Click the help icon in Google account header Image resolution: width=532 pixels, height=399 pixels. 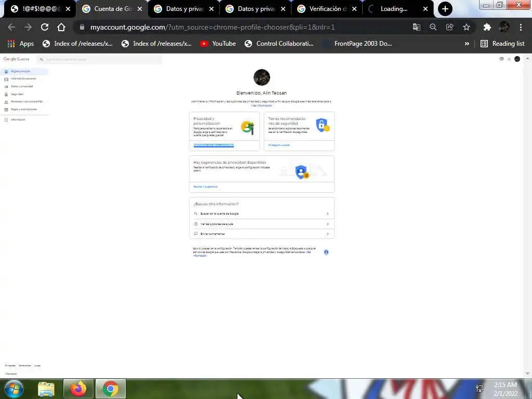tap(501, 59)
